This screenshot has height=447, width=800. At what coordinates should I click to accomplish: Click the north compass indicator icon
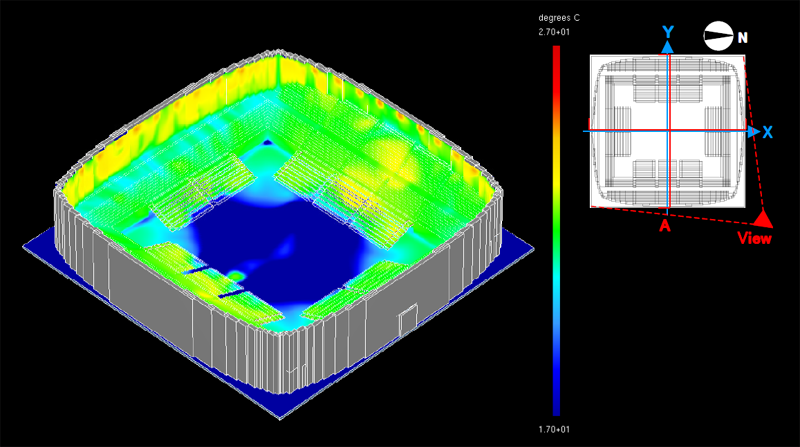click(718, 36)
